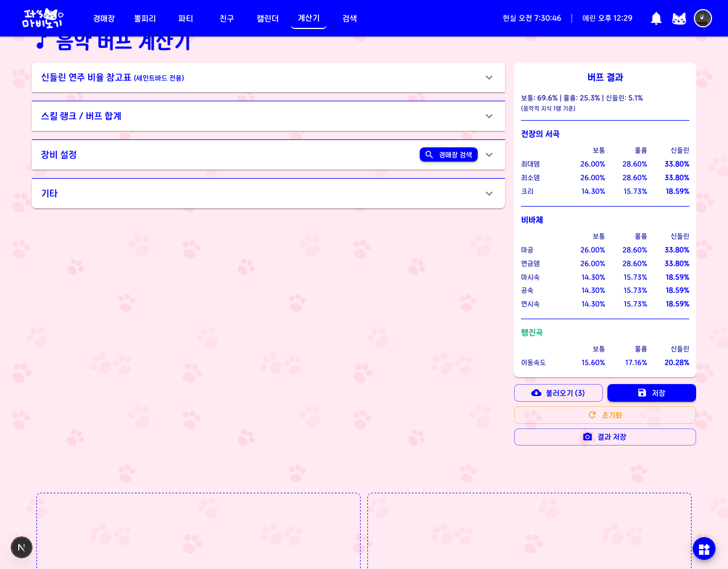Click the 버프 결과 heading
This screenshot has height=569, width=728.
(605, 77)
